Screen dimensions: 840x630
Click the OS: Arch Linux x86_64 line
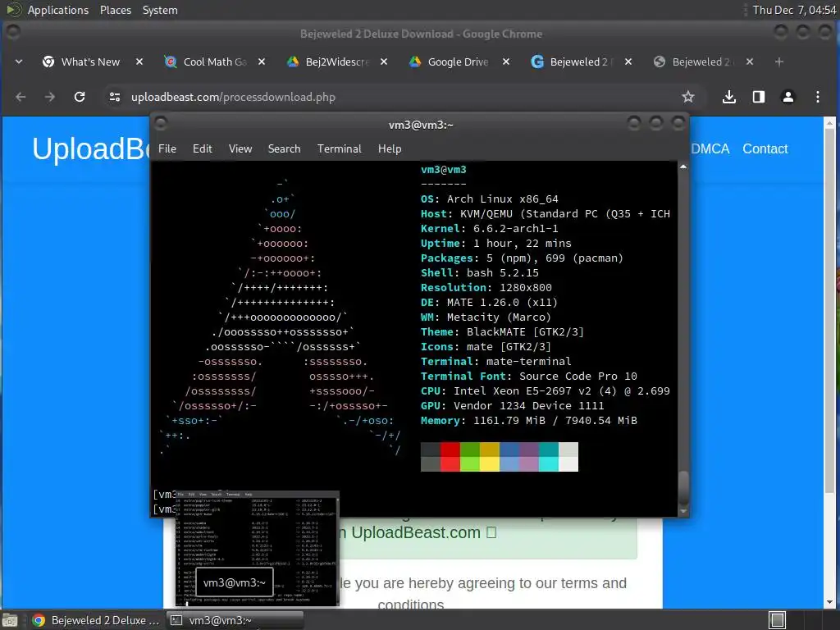489,199
